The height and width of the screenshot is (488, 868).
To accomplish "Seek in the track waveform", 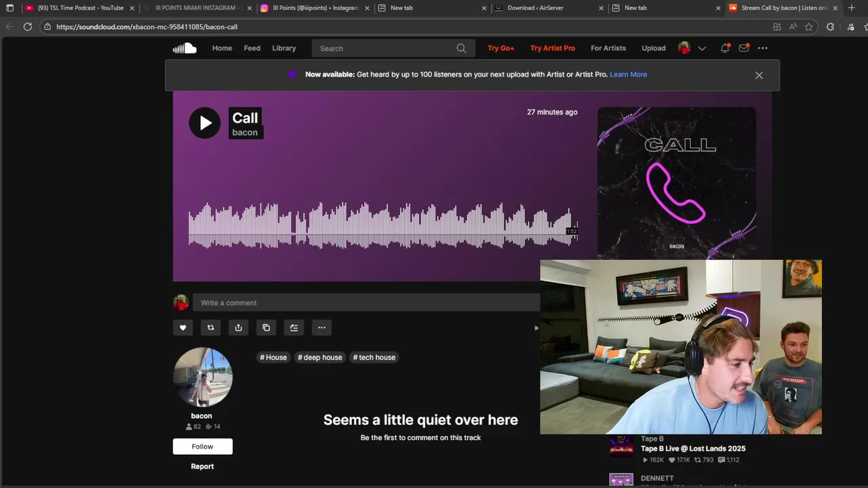I will pos(382,226).
